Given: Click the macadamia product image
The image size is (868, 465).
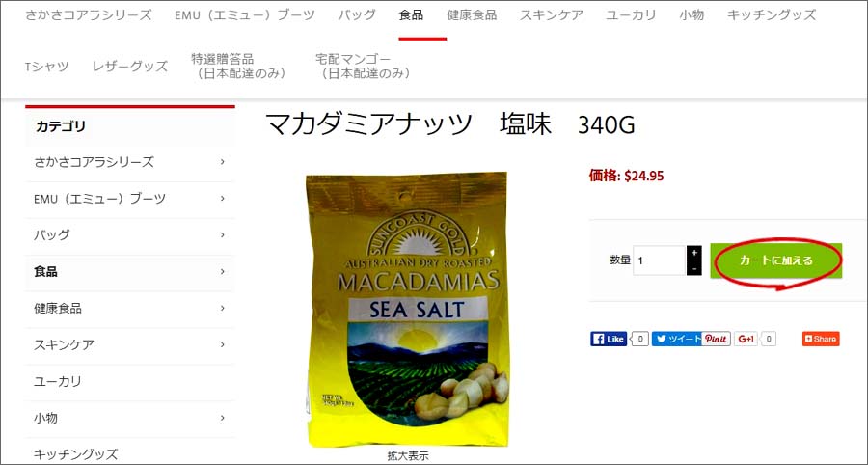Looking at the screenshot, I should (407, 309).
